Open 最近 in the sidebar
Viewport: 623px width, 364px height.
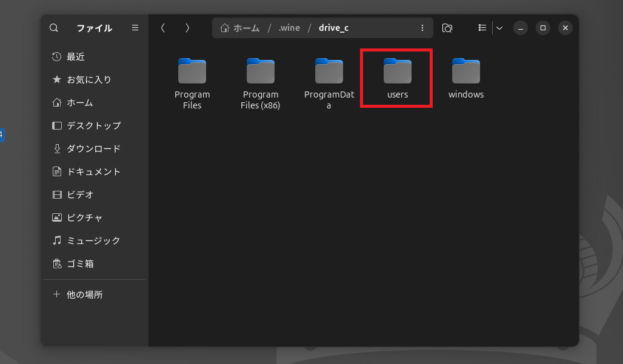[x=76, y=56]
